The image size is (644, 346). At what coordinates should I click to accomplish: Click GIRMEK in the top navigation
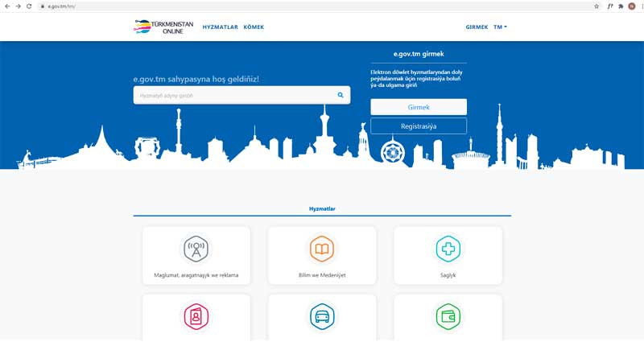coord(477,27)
